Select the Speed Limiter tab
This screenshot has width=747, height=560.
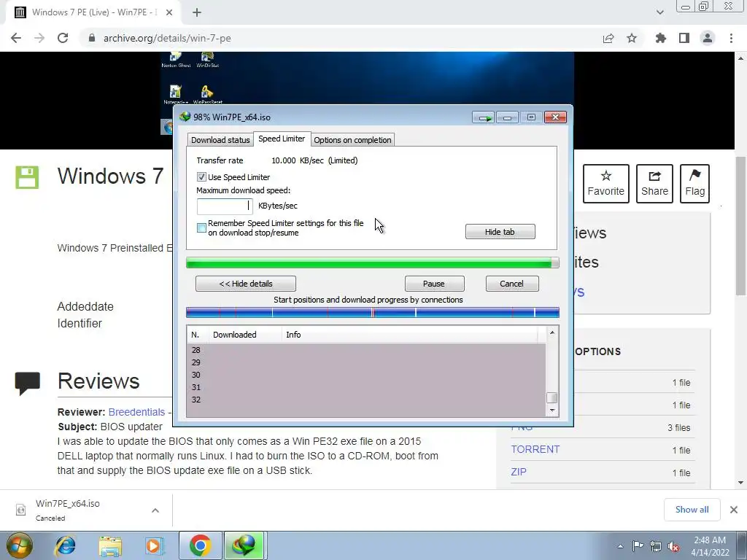(x=282, y=139)
